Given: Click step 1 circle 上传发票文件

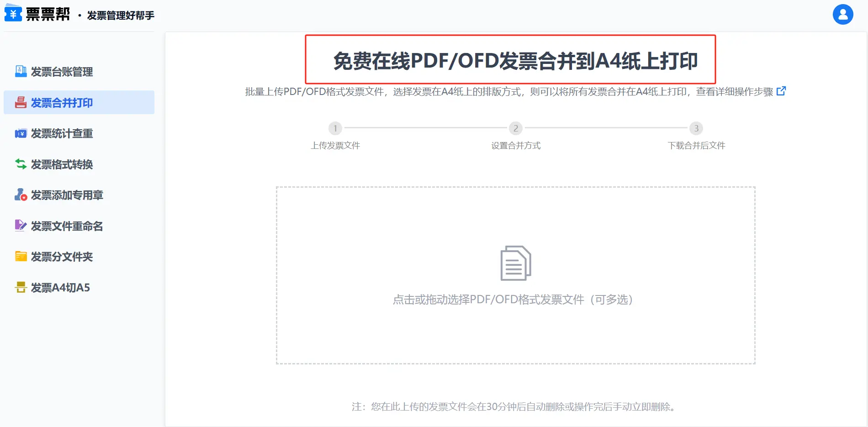Looking at the screenshot, I should (335, 128).
